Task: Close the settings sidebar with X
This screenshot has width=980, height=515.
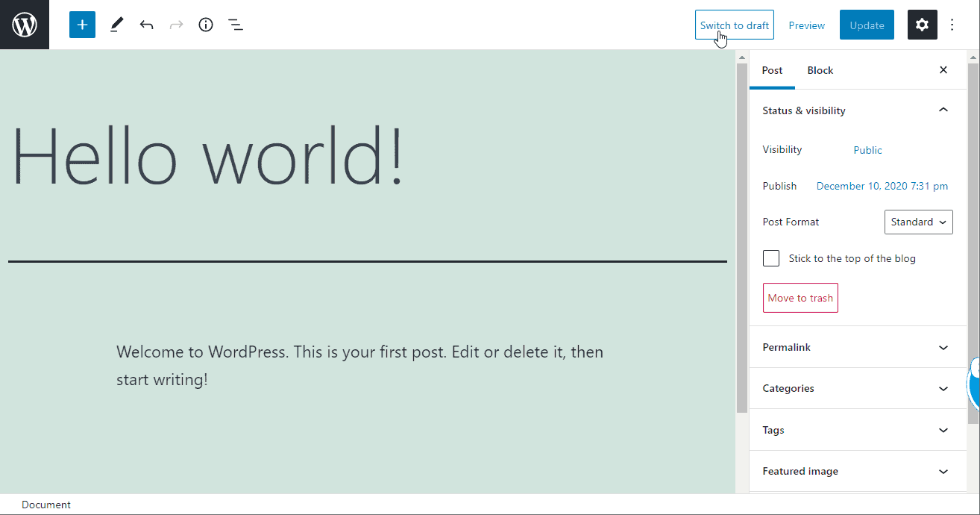Action: tap(943, 70)
